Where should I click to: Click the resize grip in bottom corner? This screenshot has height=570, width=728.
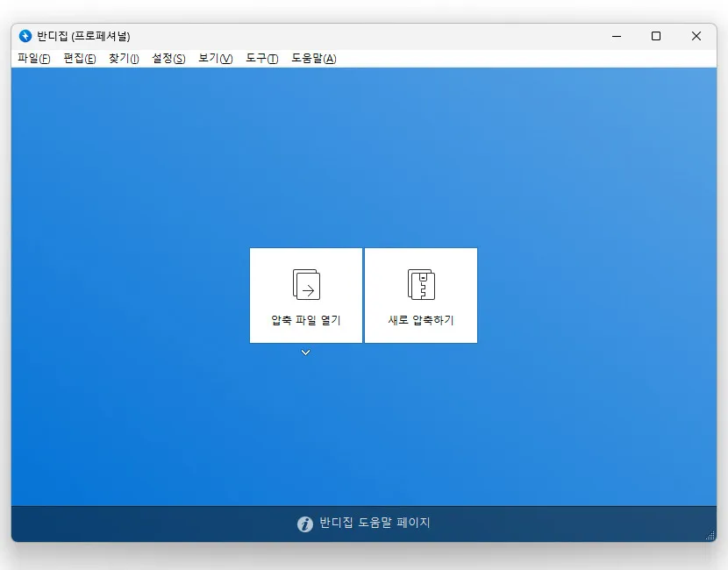710,536
